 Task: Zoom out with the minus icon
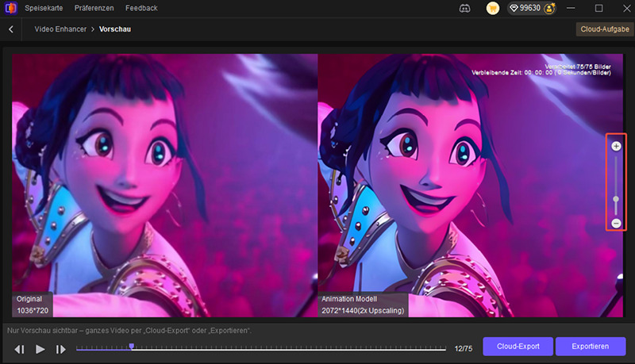tap(616, 224)
